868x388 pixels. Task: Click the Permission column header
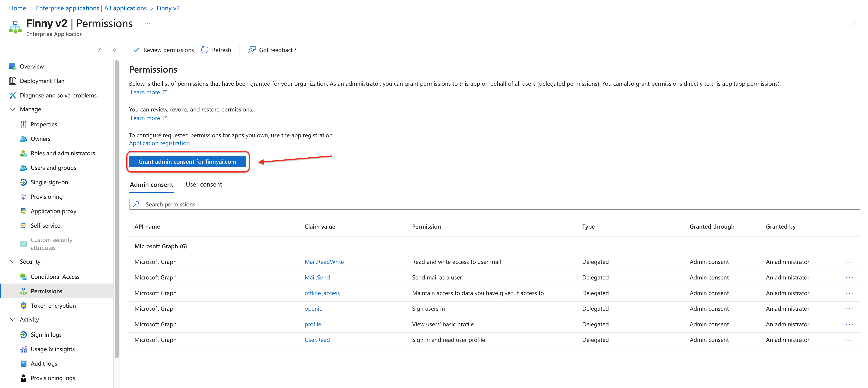click(x=426, y=227)
